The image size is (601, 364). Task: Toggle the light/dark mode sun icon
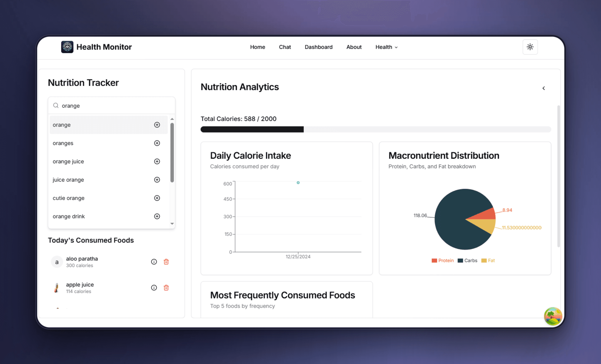[530, 47]
